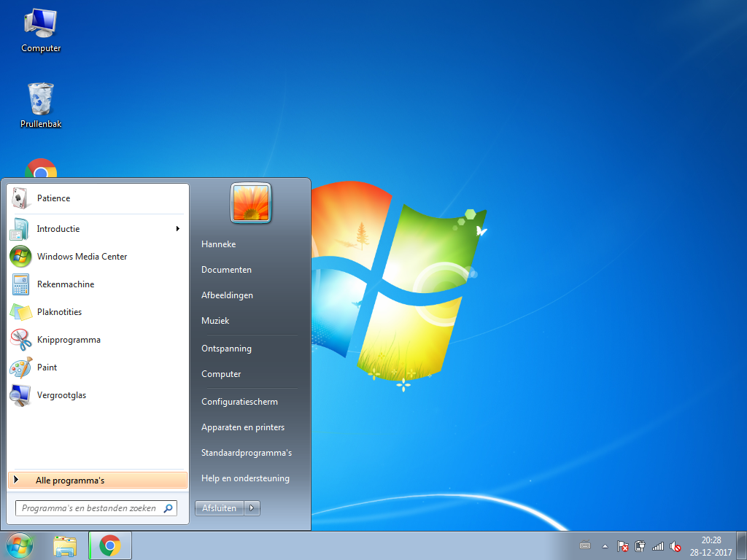Click the Afsluiten shutdown button

click(219, 508)
